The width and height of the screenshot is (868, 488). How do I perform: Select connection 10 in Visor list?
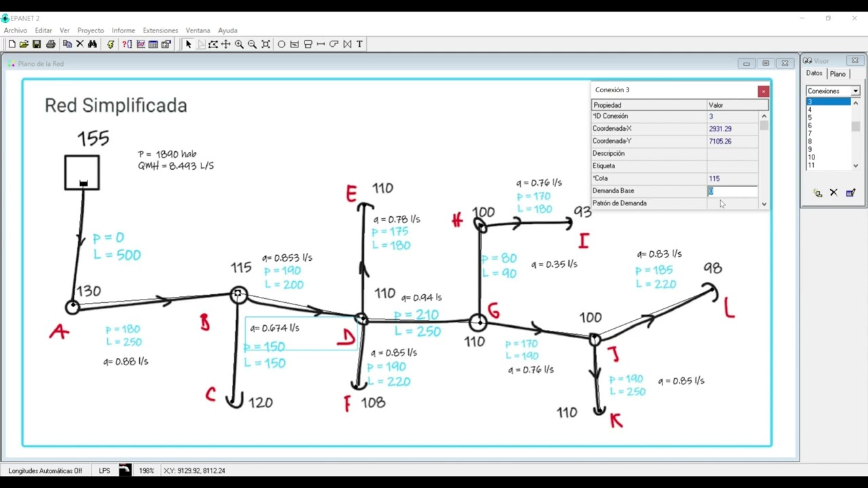coord(828,157)
